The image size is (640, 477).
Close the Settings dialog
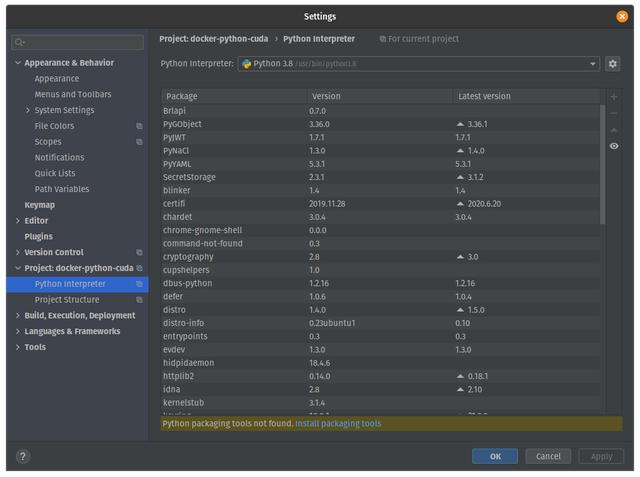tap(622, 16)
